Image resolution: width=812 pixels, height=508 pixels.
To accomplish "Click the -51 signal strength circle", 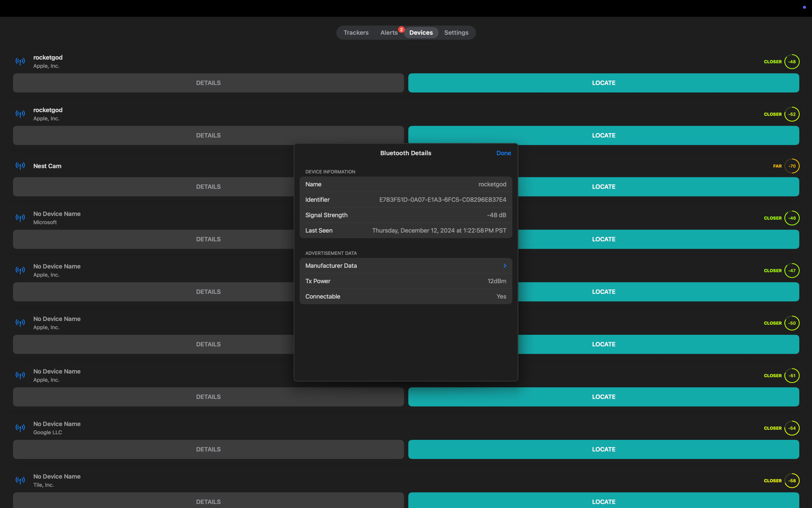I will [x=792, y=376].
